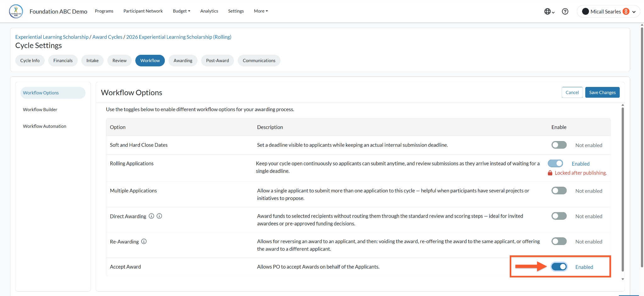Switch to the Post-Award tab
The image size is (644, 296).
[x=218, y=60]
